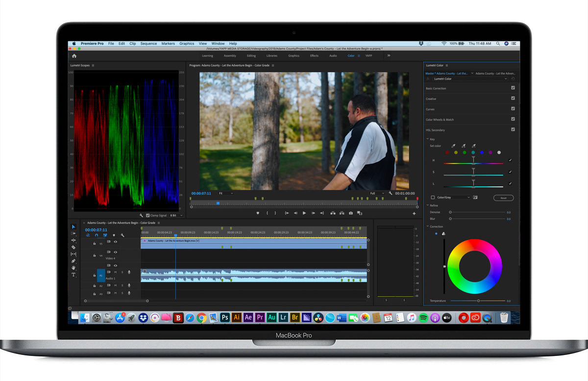Screen dimensions: 588x381
Task: Collapse the Correction section
Action: [427, 227]
